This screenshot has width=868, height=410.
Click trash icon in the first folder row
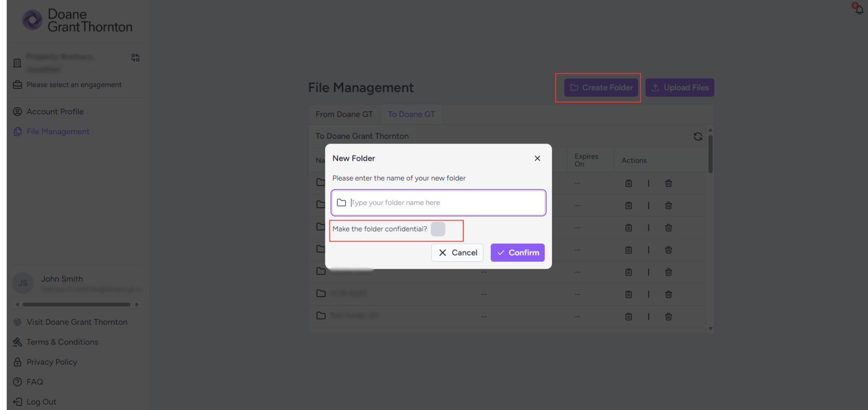pos(668,183)
